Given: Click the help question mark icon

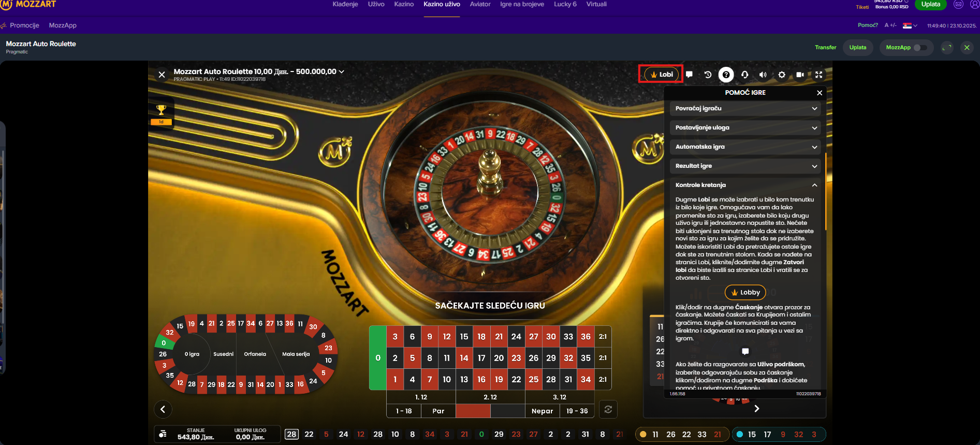Looking at the screenshot, I should click(726, 75).
